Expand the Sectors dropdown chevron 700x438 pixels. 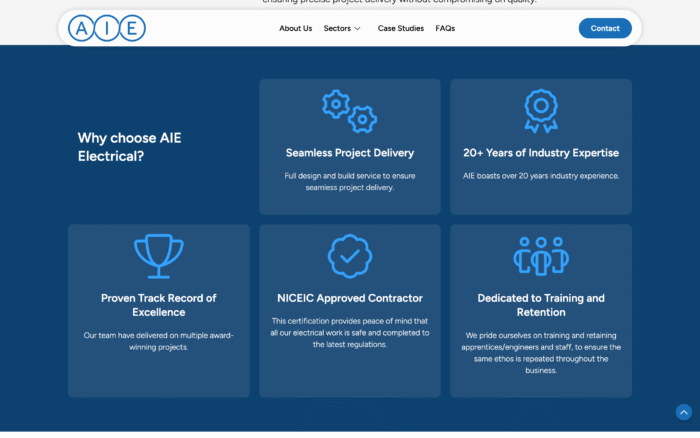[x=357, y=29]
